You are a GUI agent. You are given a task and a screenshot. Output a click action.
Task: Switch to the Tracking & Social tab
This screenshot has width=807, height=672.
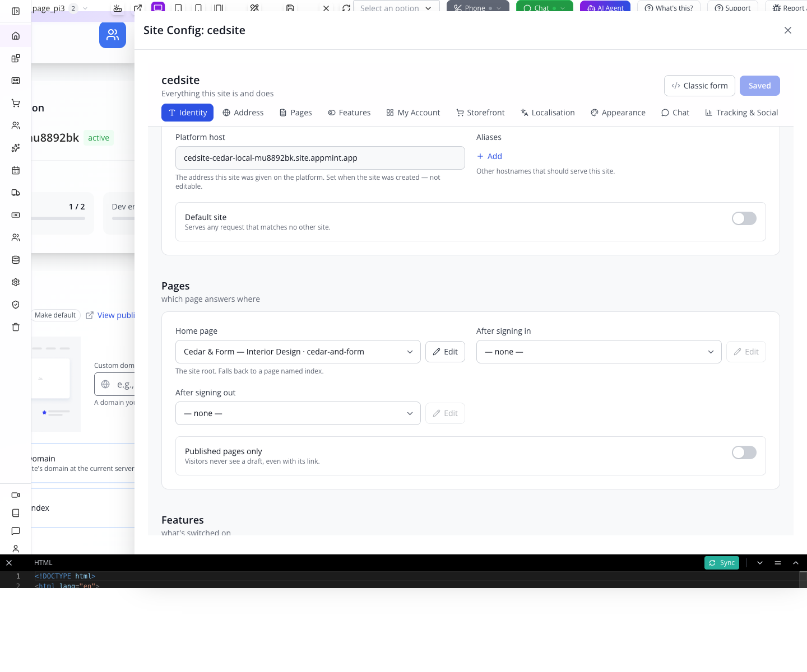pos(741,113)
